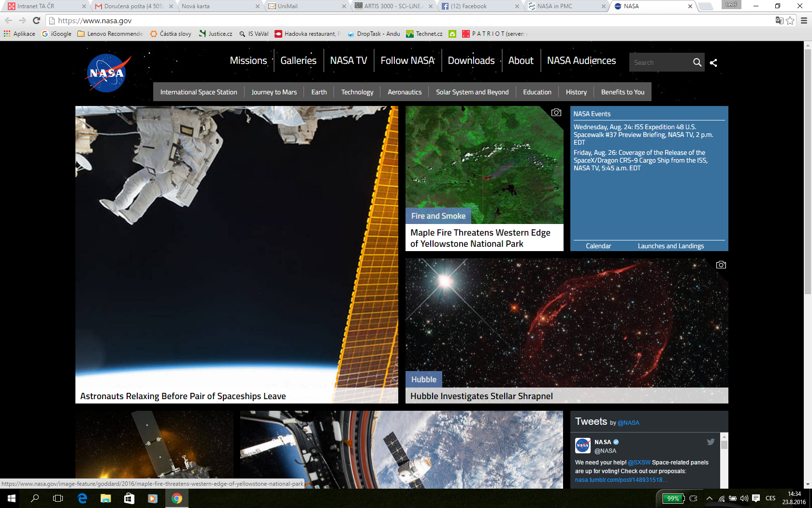Select International Space Station topic

click(199, 92)
